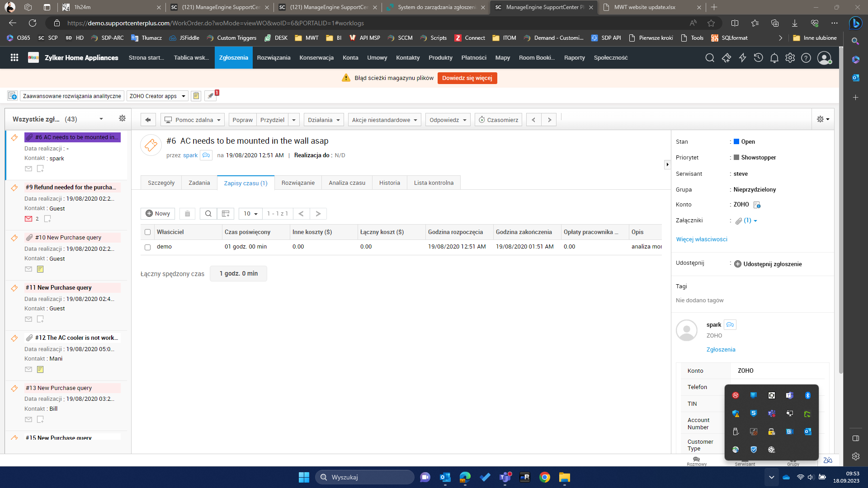Image resolution: width=868 pixels, height=488 pixels.
Task: Change page size from 10 entries
Action: point(250,213)
